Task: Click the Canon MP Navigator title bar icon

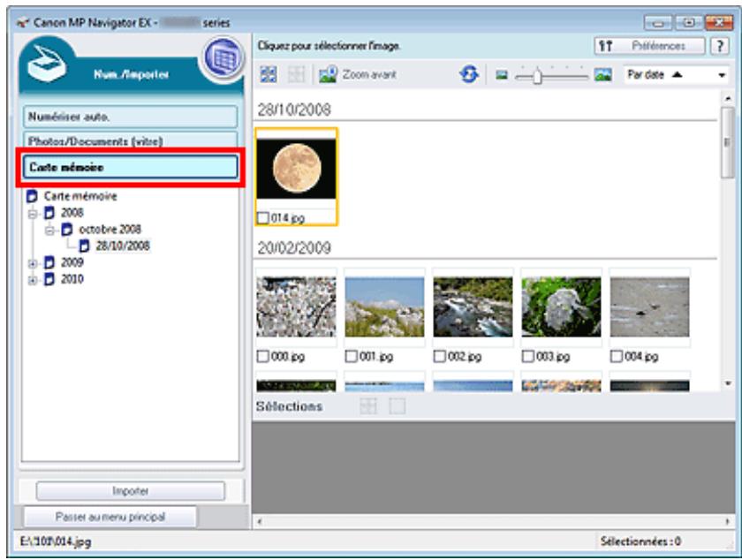Action: click(23, 22)
